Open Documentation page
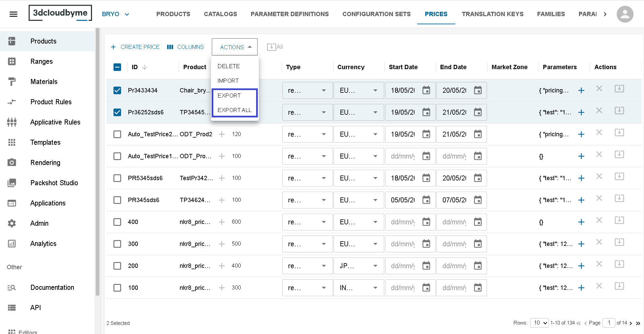 tap(47, 287)
